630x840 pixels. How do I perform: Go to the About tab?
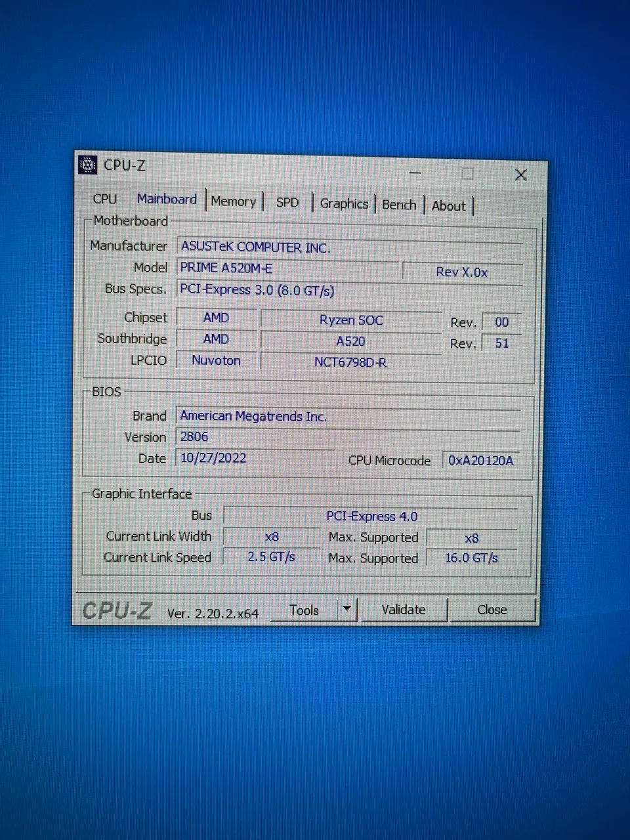[x=449, y=206]
